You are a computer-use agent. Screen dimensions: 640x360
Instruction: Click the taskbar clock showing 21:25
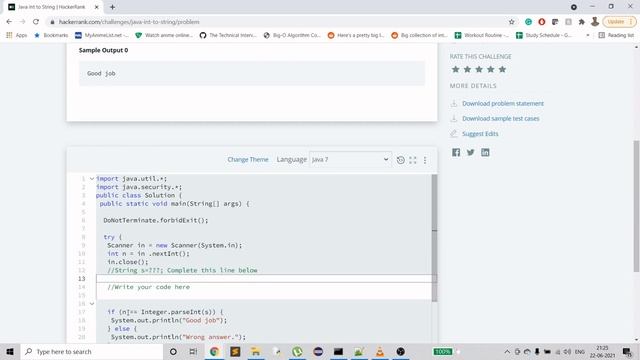602,351
